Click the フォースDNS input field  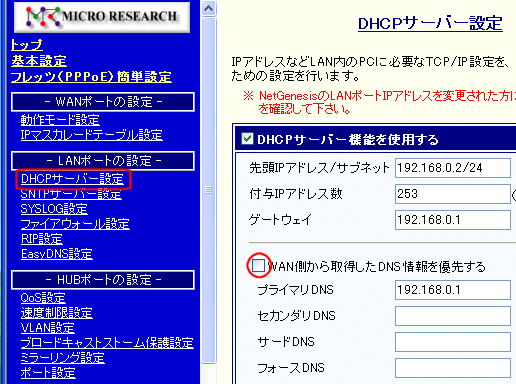click(453, 368)
